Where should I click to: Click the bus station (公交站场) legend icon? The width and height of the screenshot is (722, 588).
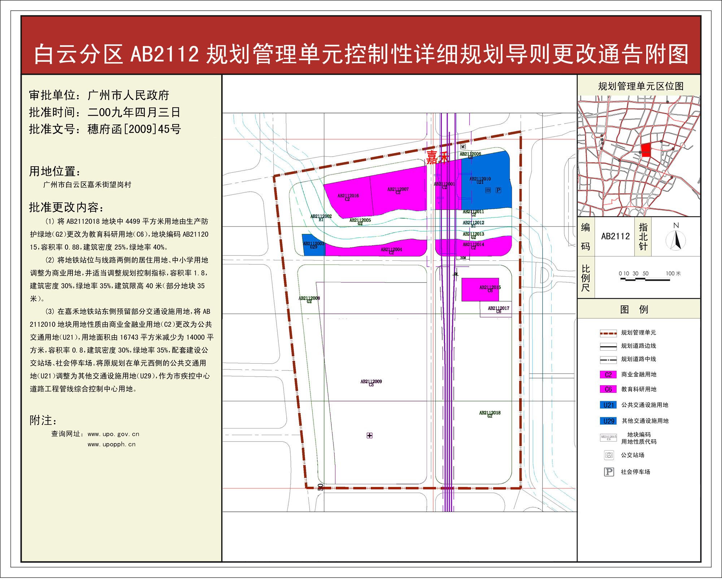coord(609,455)
